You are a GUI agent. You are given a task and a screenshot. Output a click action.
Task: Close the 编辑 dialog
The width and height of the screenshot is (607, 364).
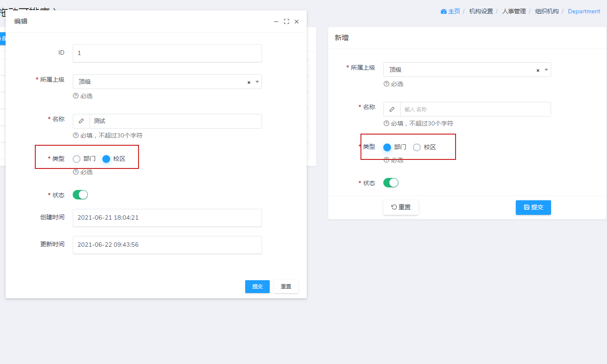(x=296, y=21)
